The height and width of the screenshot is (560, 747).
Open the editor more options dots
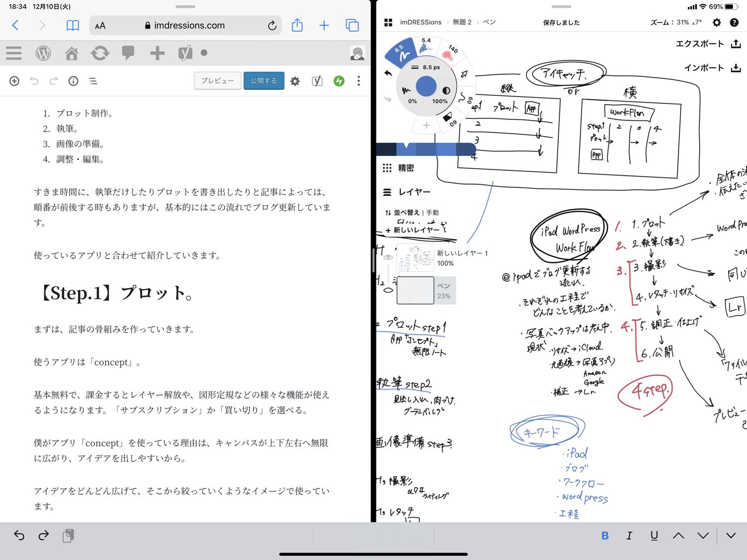[359, 81]
